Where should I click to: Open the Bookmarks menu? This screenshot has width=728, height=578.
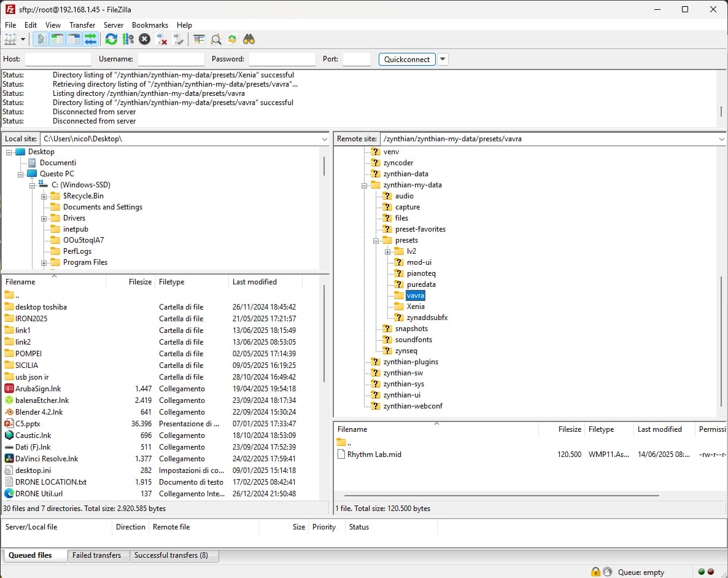(x=150, y=25)
